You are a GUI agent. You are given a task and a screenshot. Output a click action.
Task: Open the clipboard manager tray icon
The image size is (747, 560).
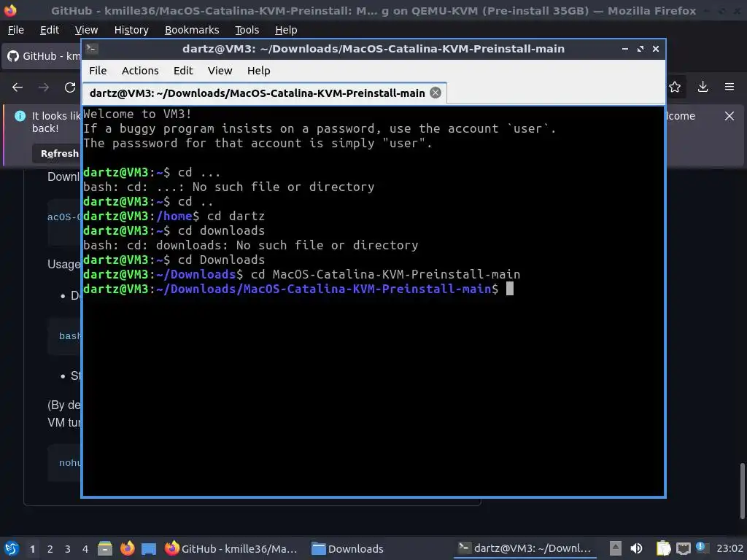(x=663, y=548)
